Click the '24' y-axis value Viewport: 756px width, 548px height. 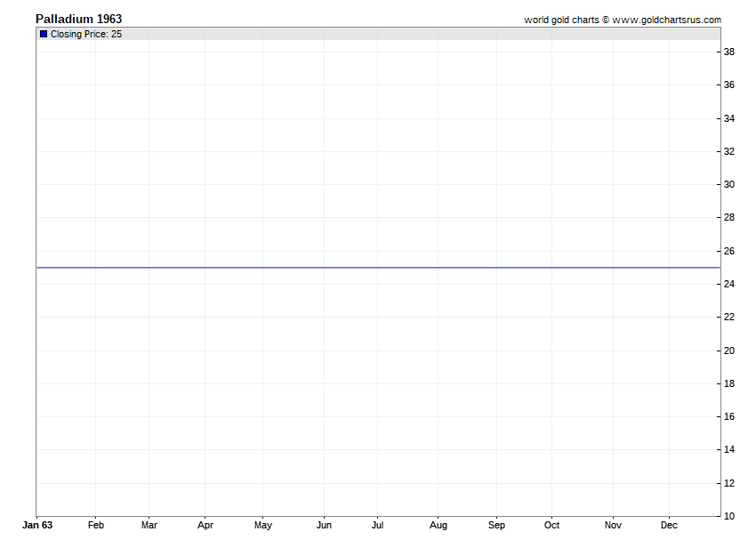729,284
